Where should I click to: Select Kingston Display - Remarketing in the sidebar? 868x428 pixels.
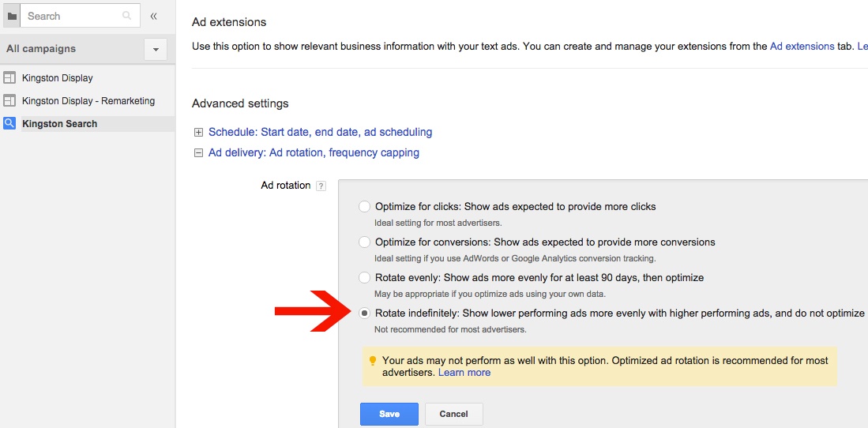(x=88, y=101)
